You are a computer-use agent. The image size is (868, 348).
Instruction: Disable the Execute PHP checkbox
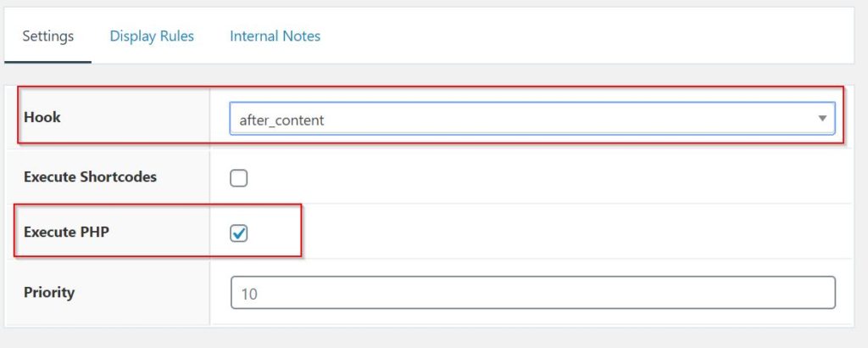tap(238, 234)
